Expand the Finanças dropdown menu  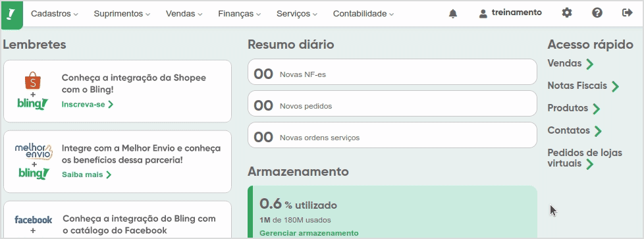[x=240, y=14]
